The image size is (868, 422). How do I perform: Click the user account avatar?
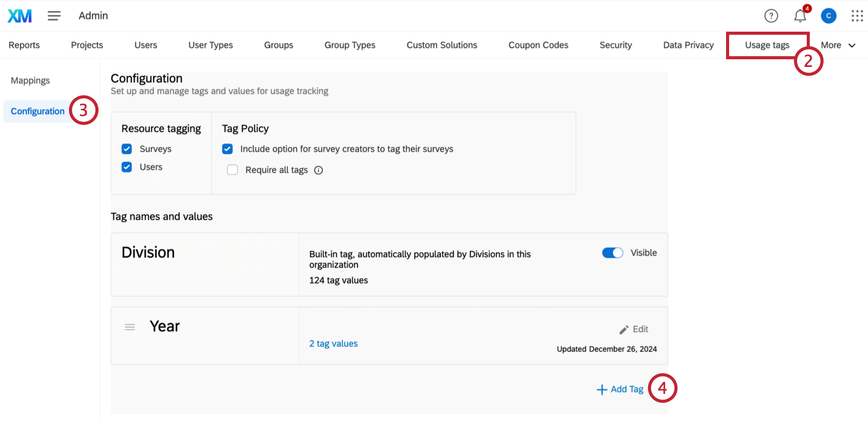tap(828, 16)
